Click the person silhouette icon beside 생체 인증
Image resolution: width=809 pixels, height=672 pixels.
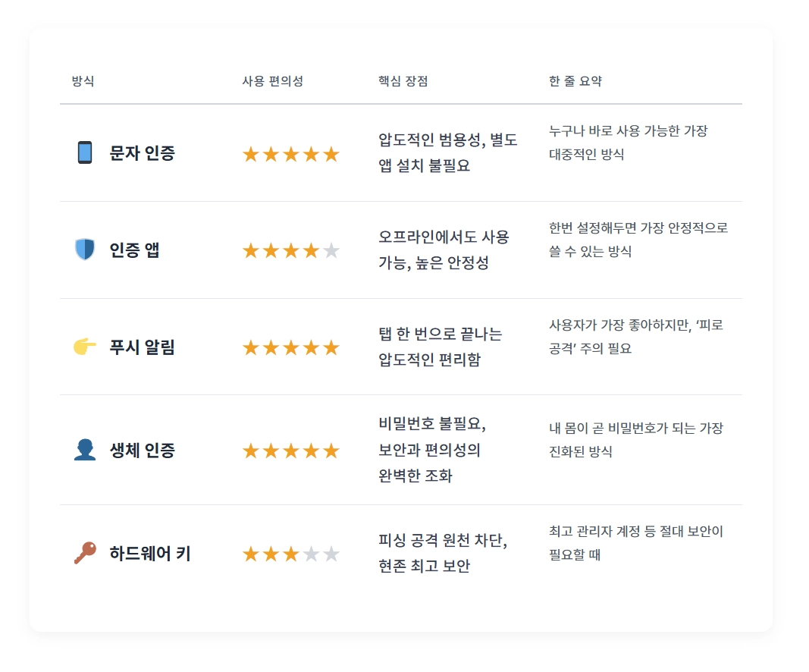point(85,450)
